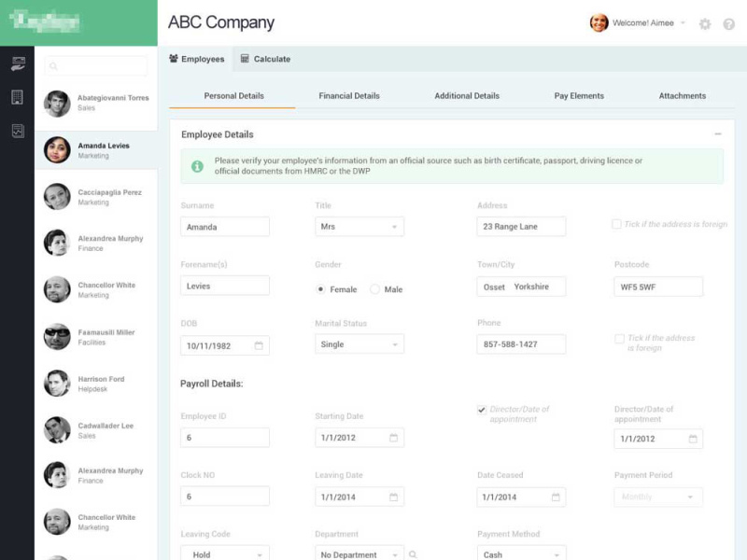Open application settings via the gear icon
747x560 pixels.
706,25
